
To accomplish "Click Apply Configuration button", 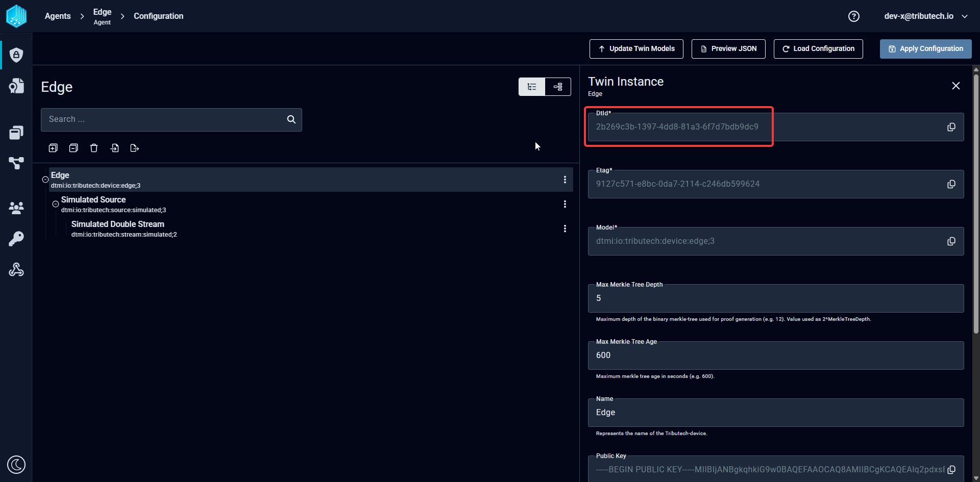I will pyautogui.click(x=926, y=49).
